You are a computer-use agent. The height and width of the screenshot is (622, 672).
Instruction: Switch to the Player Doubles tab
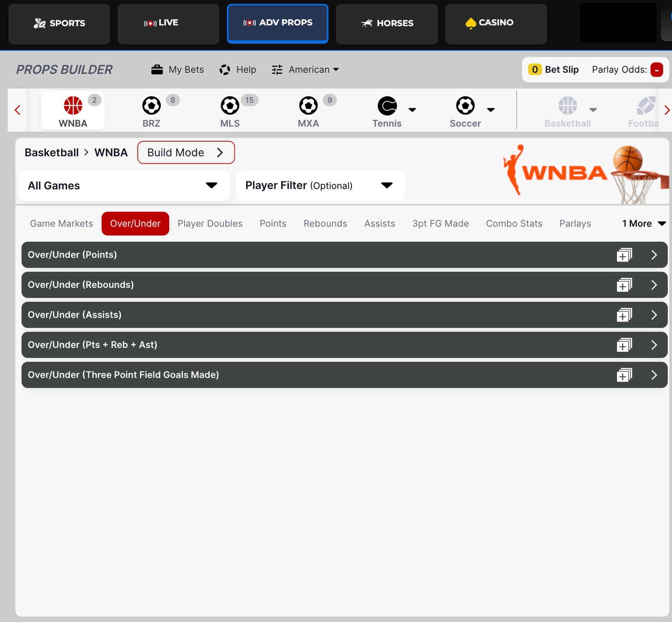(x=210, y=224)
